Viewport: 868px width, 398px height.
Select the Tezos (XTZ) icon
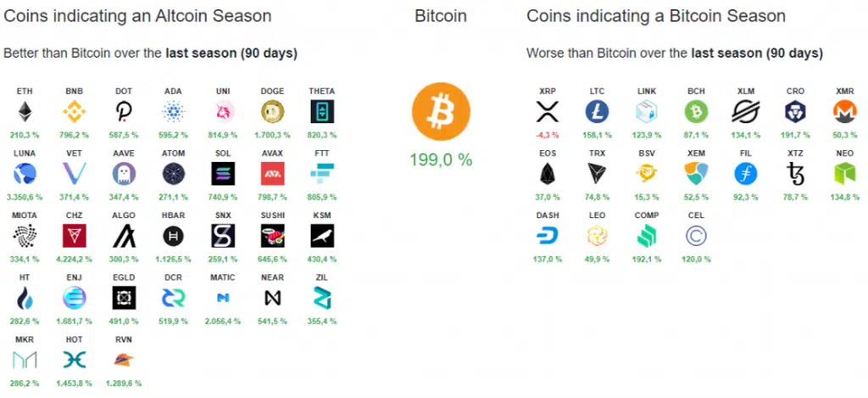(x=795, y=173)
